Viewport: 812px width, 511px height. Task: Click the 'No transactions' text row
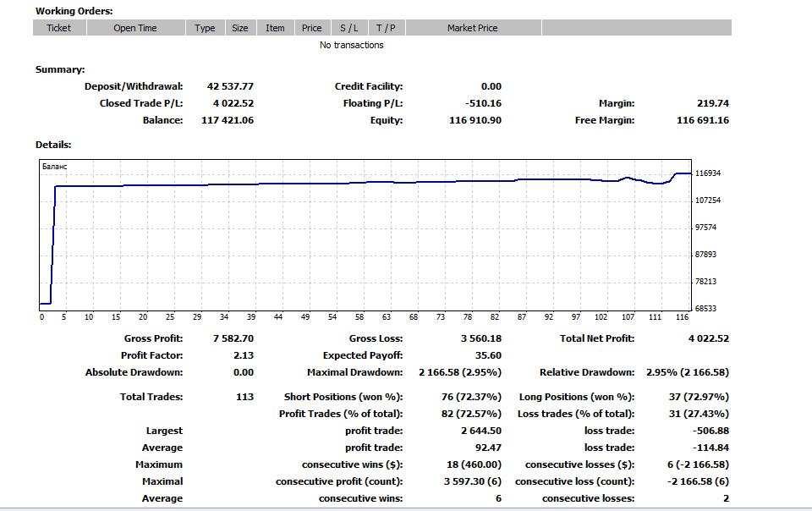pyautogui.click(x=351, y=45)
